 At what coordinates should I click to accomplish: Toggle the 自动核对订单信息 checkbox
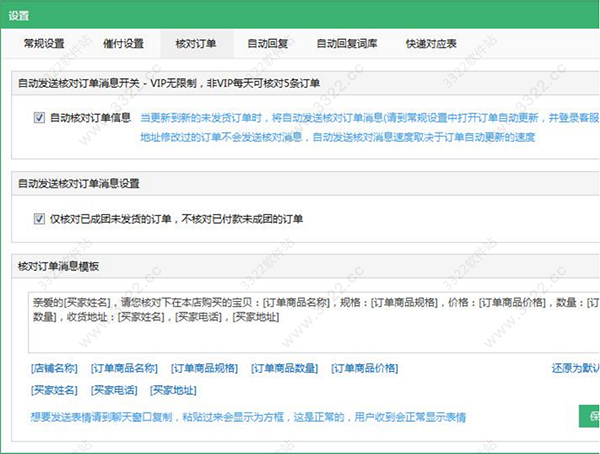39,117
